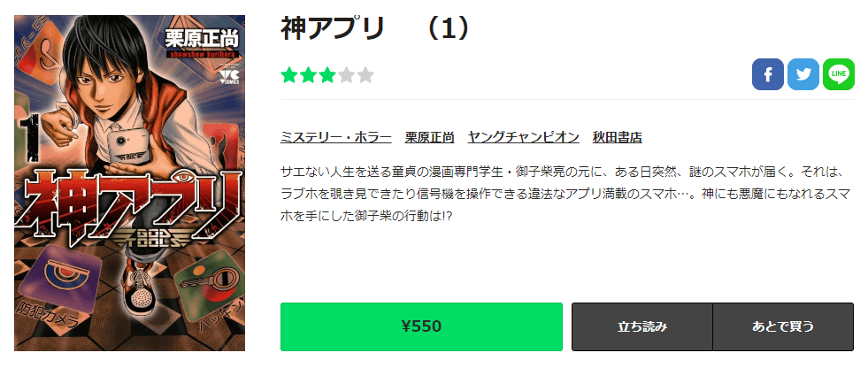868x368 pixels.
Task: Open the ミステリー・ホラー genre link
Action: click(x=335, y=137)
